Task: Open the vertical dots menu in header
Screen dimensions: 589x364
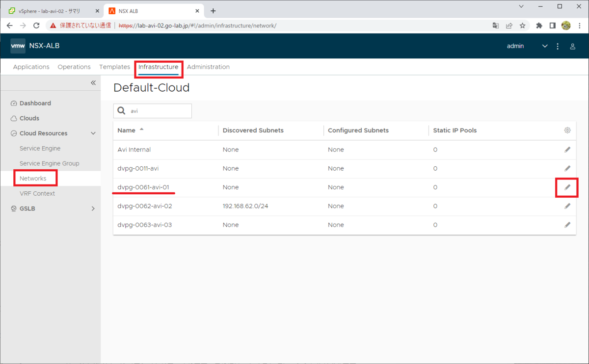Action: (558, 46)
